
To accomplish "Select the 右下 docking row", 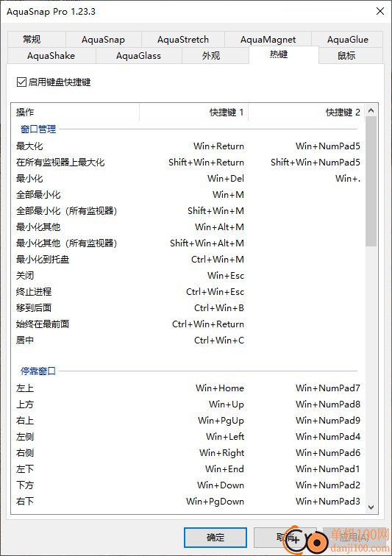I will 188,502.
